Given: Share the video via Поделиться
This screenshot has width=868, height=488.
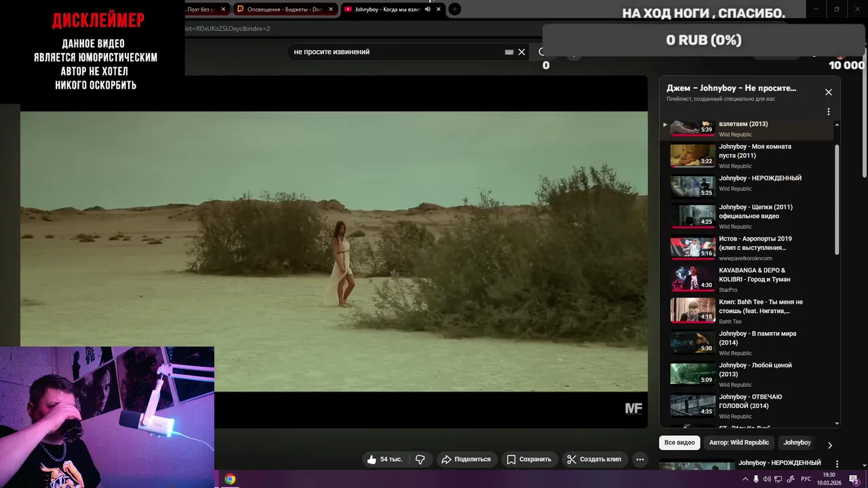Looking at the screenshot, I should (x=466, y=460).
